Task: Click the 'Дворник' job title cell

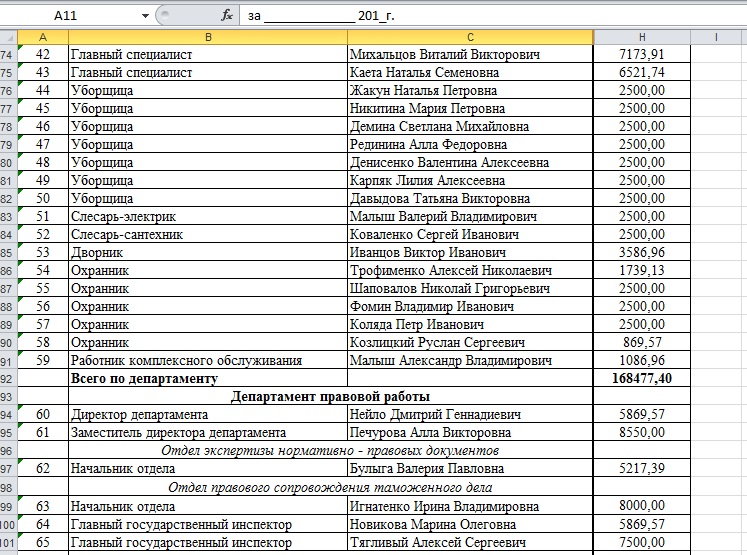Action: pos(207,253)
